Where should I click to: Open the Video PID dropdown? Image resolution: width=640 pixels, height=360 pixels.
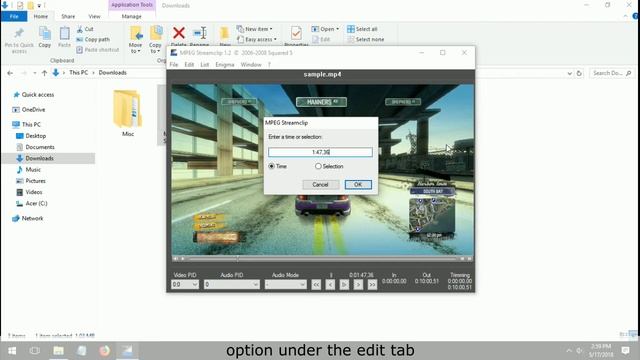coord(185,284)
